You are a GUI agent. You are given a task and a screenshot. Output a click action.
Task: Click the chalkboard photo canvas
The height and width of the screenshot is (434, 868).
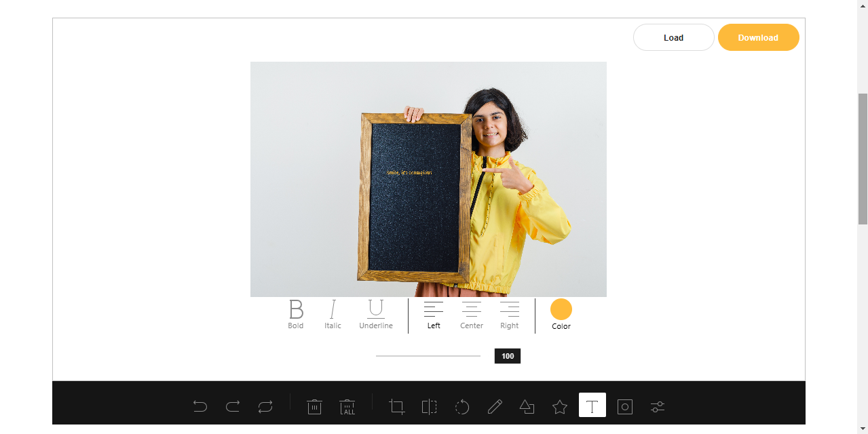point(428,179)
